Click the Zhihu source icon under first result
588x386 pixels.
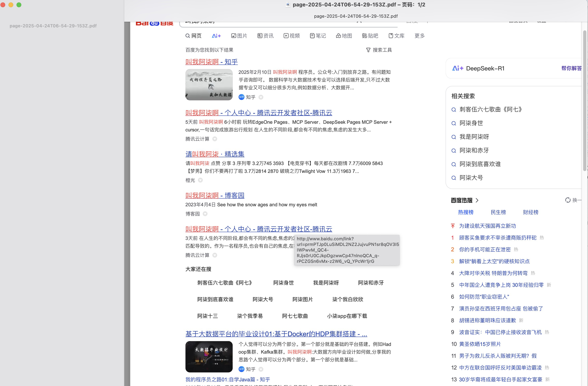pyautogui.click(x=241, y=97)
